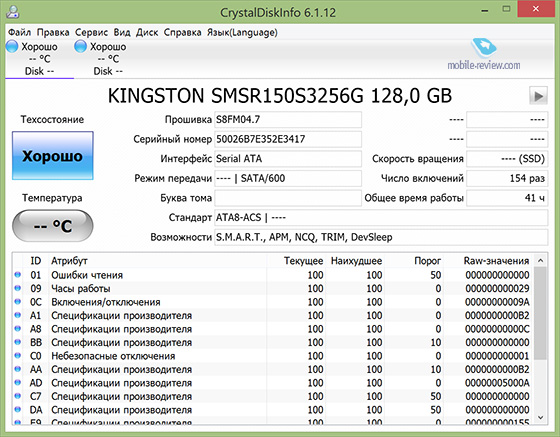
Task: Click raw value 000000000029 in row 09
Action: [x=497, y=288]
